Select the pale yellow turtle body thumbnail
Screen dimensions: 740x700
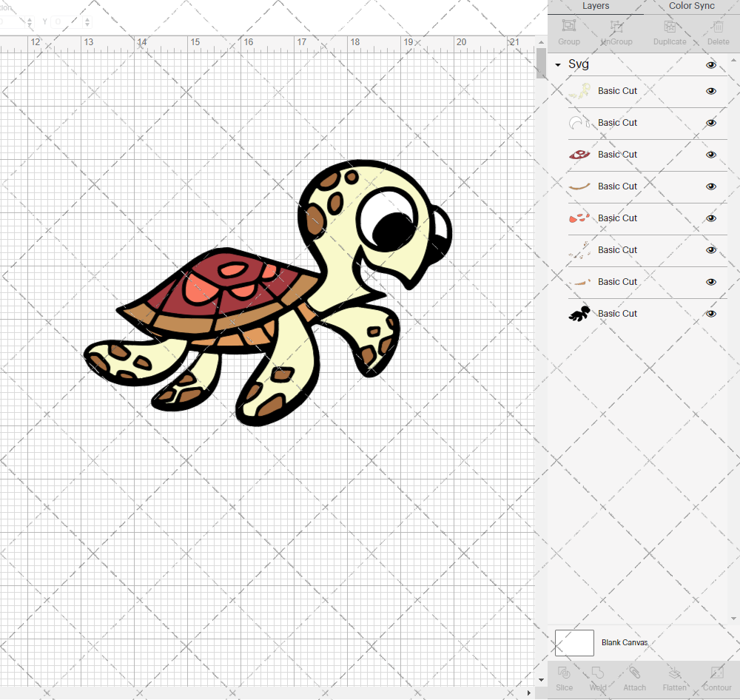(x=579, y=90)
